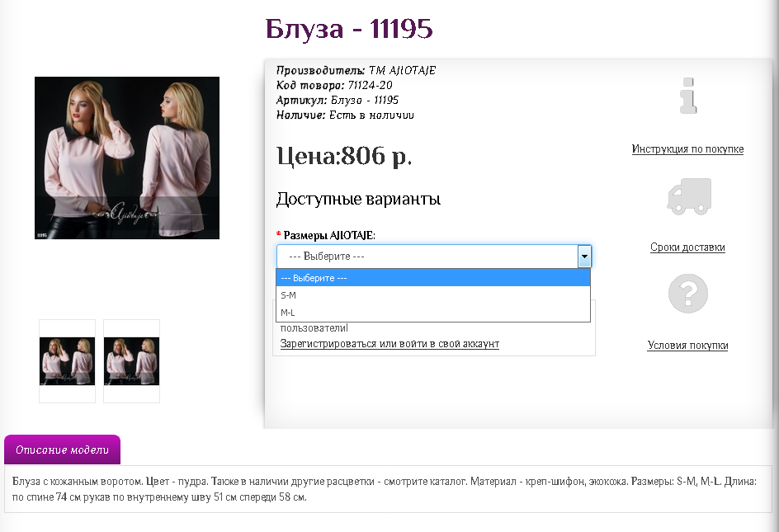Click the large main product photo

pos(126,158)
